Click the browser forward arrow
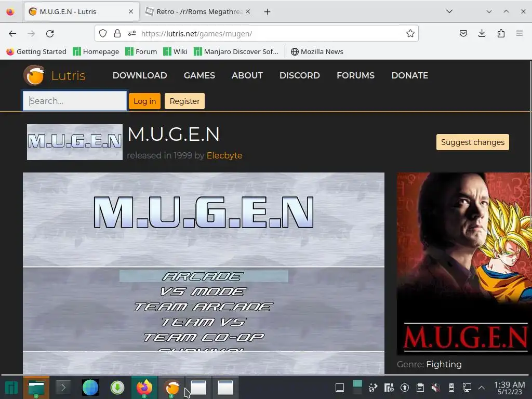Image resolution: width=532 pixels, height=399 pixels. pyautogui.click(x=31, y=34)
